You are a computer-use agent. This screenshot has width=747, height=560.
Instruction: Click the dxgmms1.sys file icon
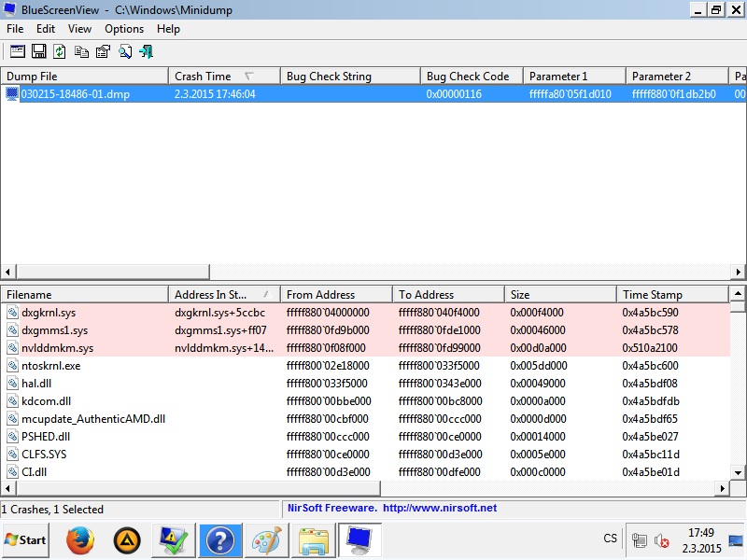click(13, 330)
